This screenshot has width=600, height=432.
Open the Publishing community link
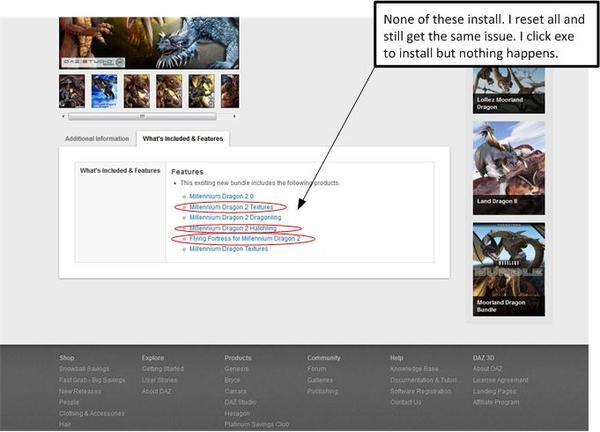(x=323, y=391)
